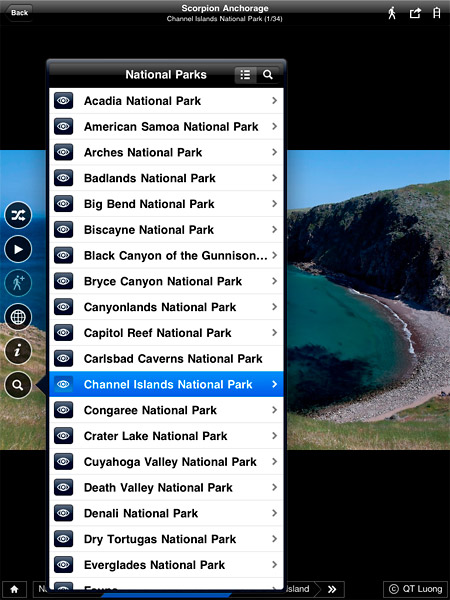The width and height of the screenshot is (450, 600).
Task: Toggle eye icon for American Samoa National Park
Action: pyautogui.click(x=64, y=127)
